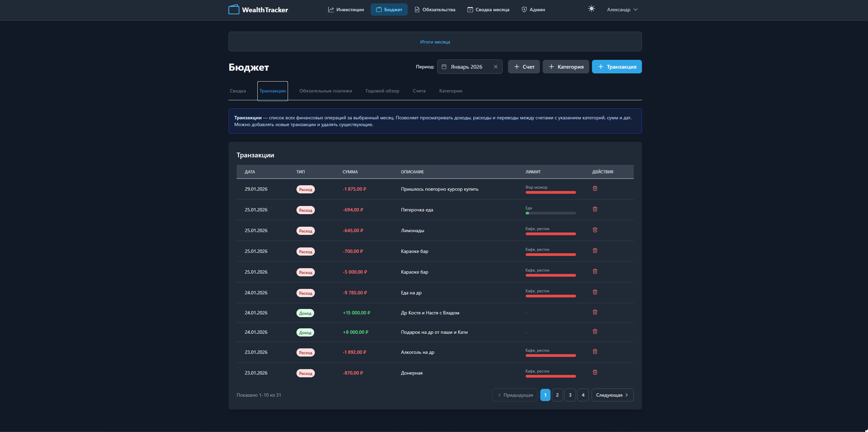Clear the Январь 2026 period selection
The width and height of the screenshot is (868, 432).
(x=495, y=67)
